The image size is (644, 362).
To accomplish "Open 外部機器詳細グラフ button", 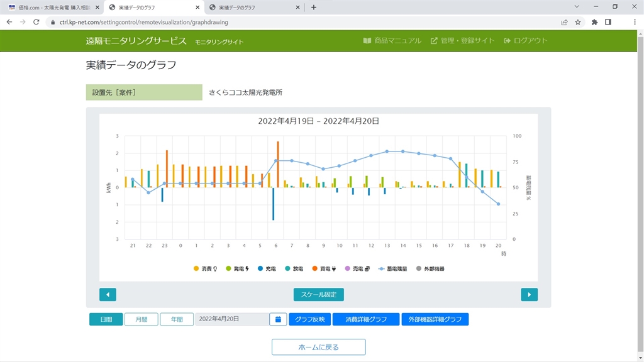I will pyautogui.click(x=435, y=319).
